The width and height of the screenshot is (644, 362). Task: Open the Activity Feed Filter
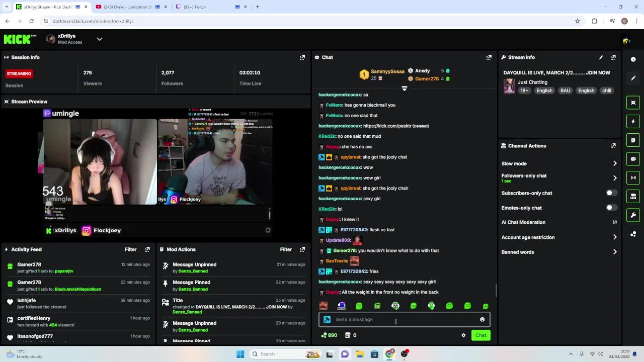coord(130,249)
